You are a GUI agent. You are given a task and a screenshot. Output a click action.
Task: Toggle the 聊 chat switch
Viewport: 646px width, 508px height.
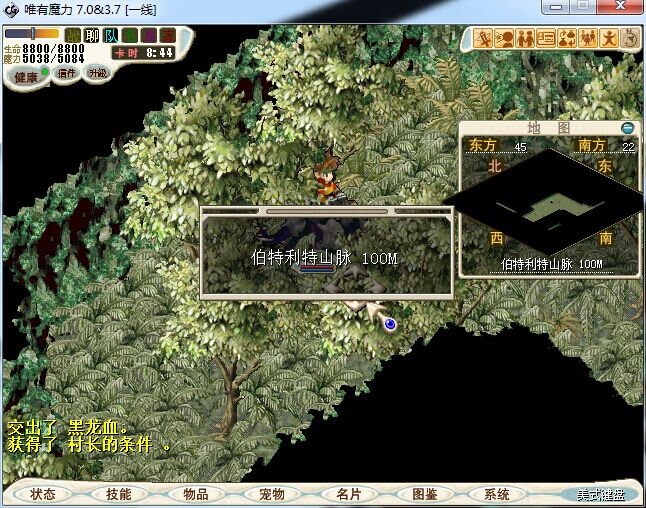tap(92, 36)
